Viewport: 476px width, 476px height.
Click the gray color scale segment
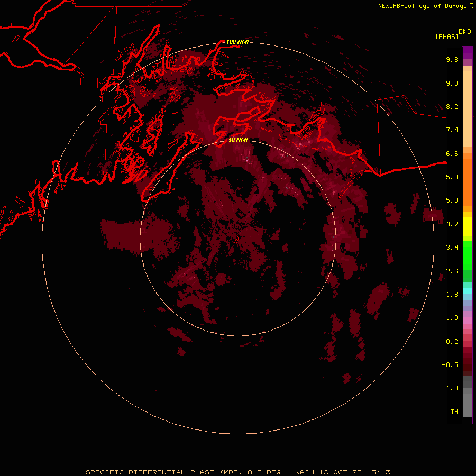click(467, 397)
